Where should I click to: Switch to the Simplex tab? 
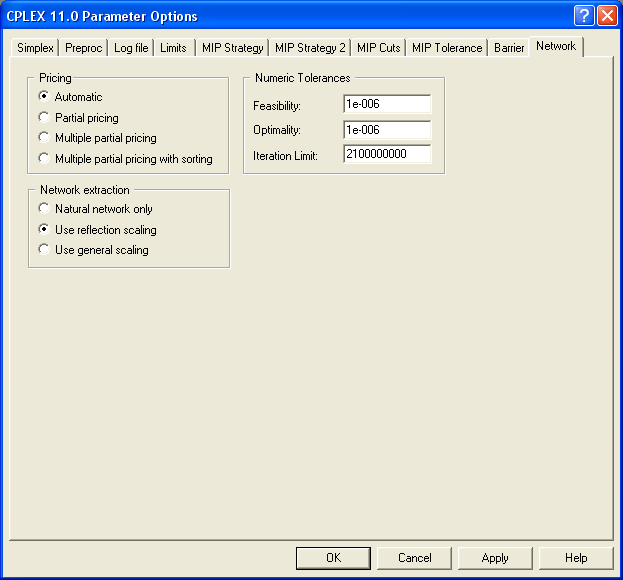(x=35, y=48)
